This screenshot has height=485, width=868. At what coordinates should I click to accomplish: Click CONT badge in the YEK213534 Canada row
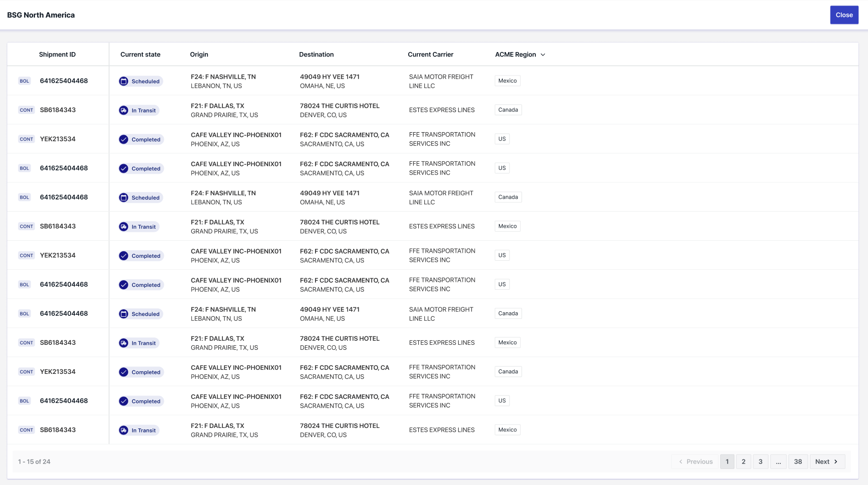point(27,372)
